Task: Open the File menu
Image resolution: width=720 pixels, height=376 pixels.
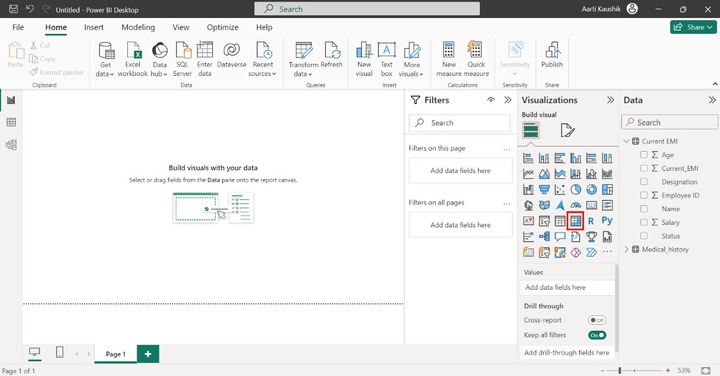Action: click(x=18, y=27)
